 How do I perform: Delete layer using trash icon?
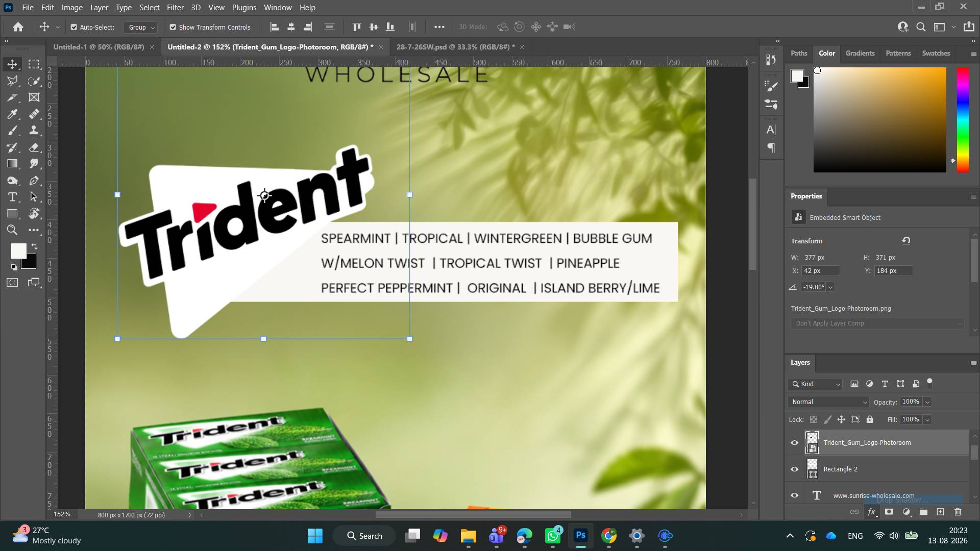pyautogui.click(x=958, y=512)
